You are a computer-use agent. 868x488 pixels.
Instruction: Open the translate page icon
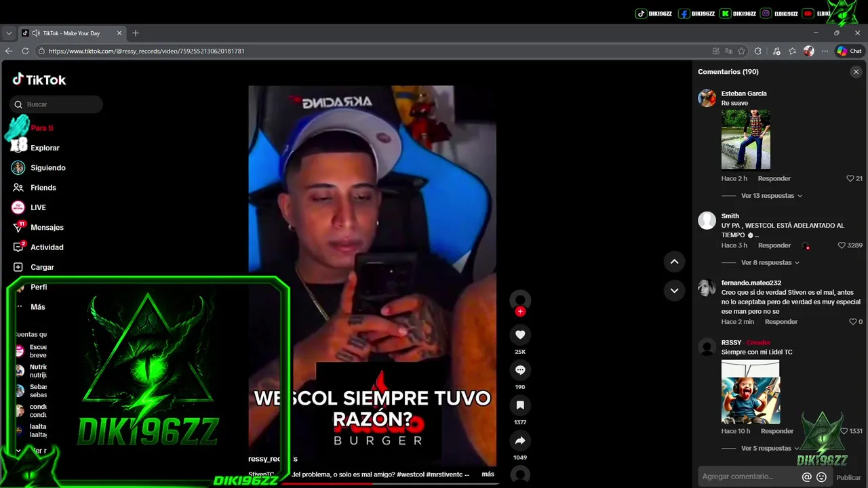pos(729,51)
